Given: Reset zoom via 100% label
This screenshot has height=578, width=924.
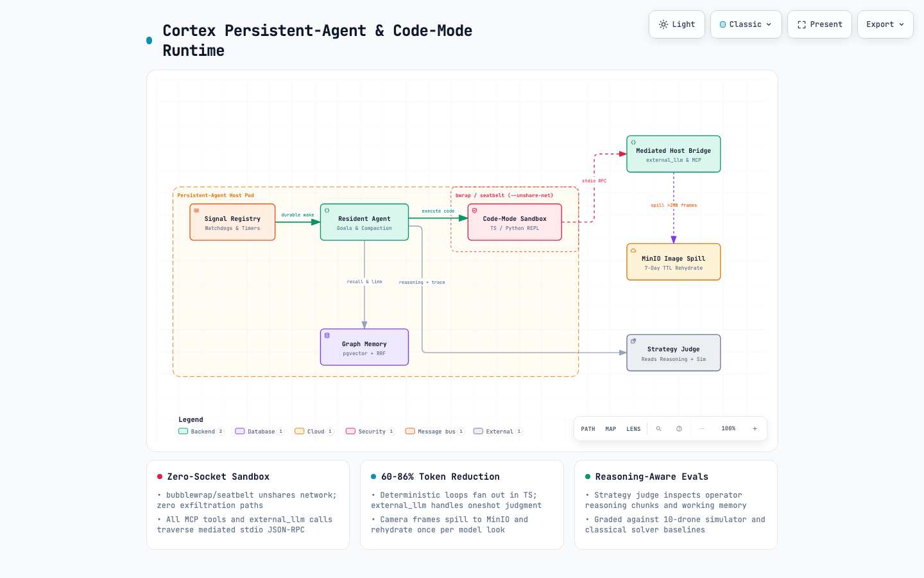Looking at the screenshot, I should [728, 429].
